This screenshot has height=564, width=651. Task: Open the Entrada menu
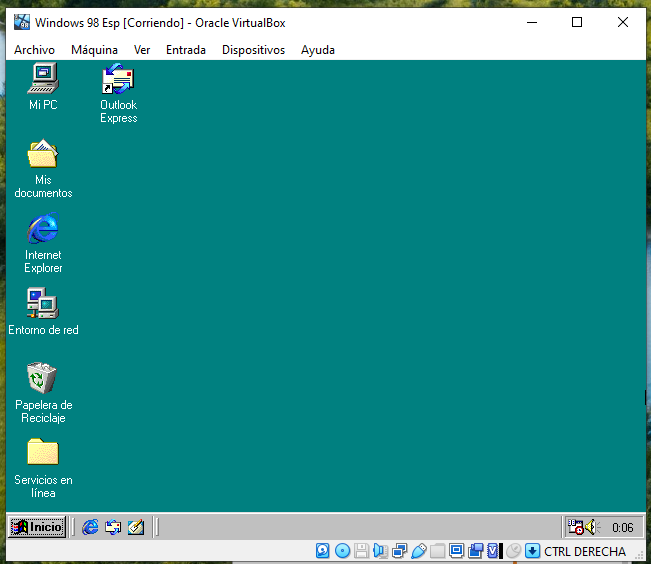point(186,50)
